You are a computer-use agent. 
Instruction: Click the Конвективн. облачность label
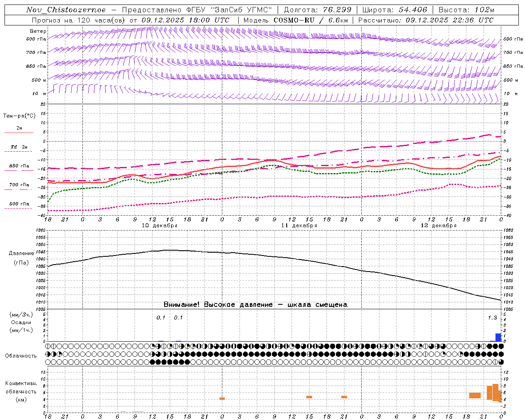click(21, 388)
